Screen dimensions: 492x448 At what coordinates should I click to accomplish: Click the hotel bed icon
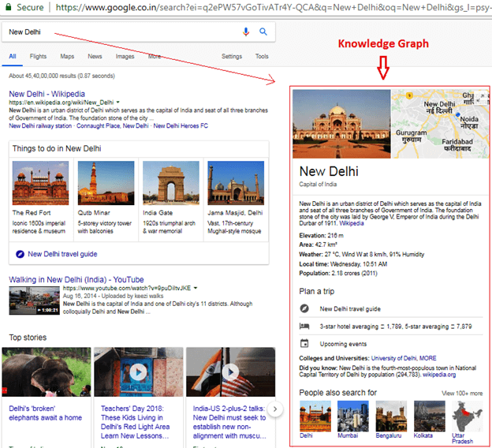pyautogui.click(x=304, y=326)
